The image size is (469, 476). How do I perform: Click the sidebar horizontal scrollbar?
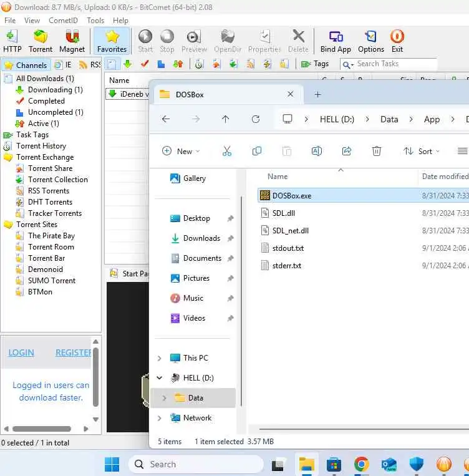coord(42,429)
